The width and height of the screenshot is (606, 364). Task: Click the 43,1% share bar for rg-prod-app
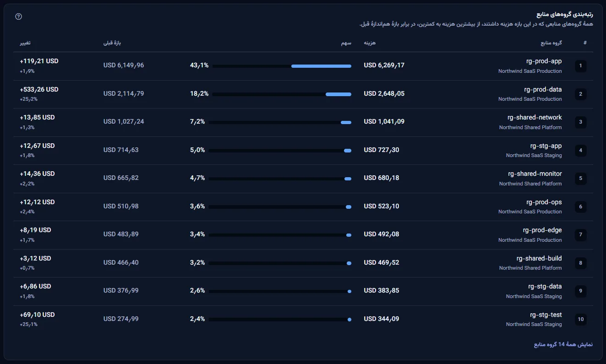[282, 66]
